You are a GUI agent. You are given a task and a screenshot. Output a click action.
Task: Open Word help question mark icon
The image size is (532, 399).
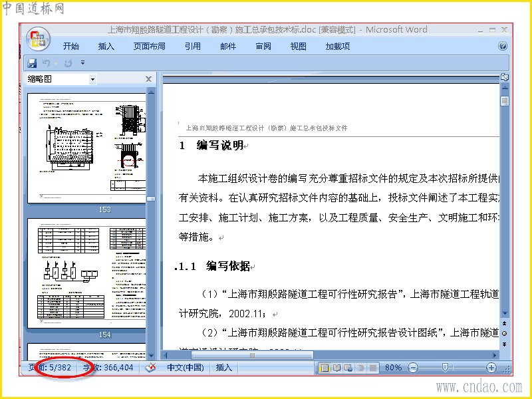[503, 46]
